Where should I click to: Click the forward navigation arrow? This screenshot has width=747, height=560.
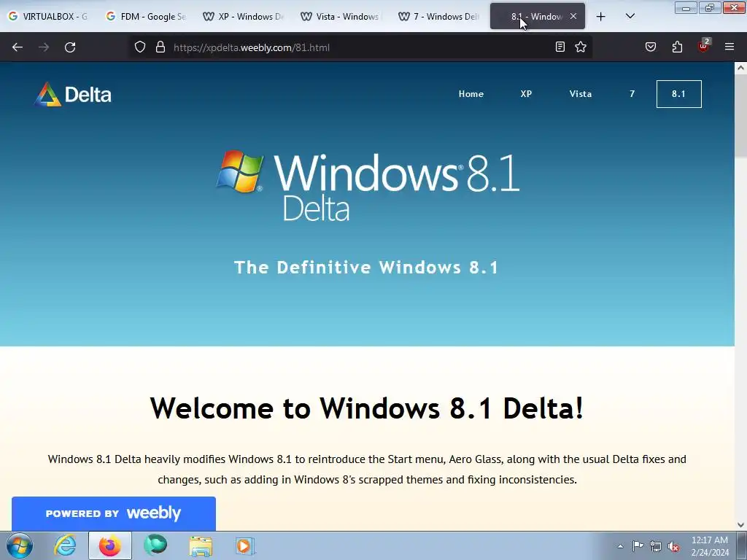click(x=43, y=47)
